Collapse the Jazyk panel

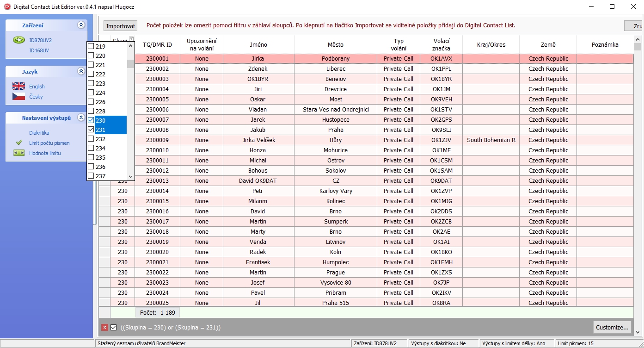tap(81, 71)
